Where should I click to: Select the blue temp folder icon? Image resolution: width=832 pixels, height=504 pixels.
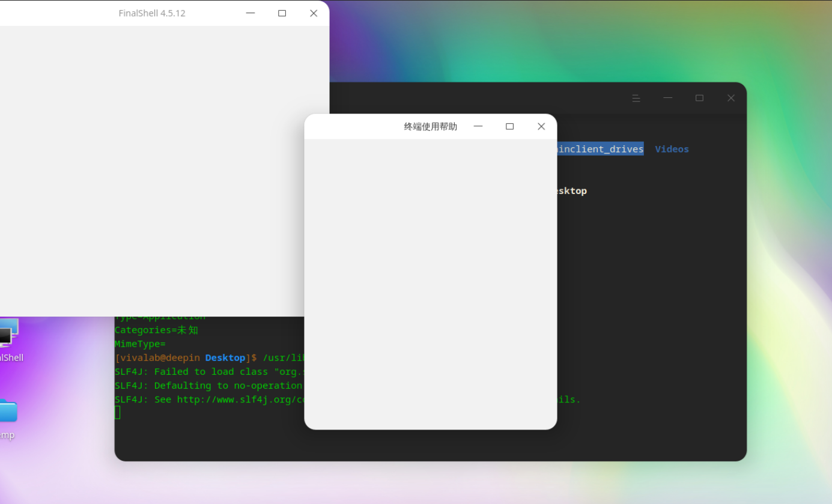[8, 411]
